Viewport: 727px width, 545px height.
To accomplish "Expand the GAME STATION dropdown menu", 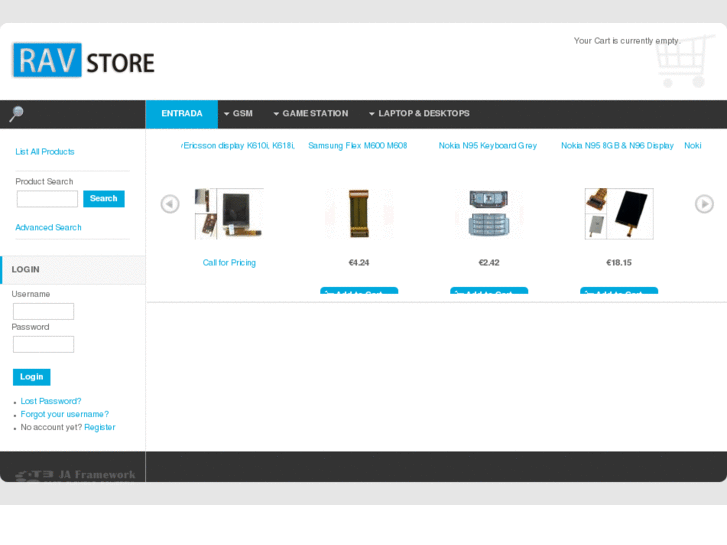I will pyautogui.click(x=311, y=114).
